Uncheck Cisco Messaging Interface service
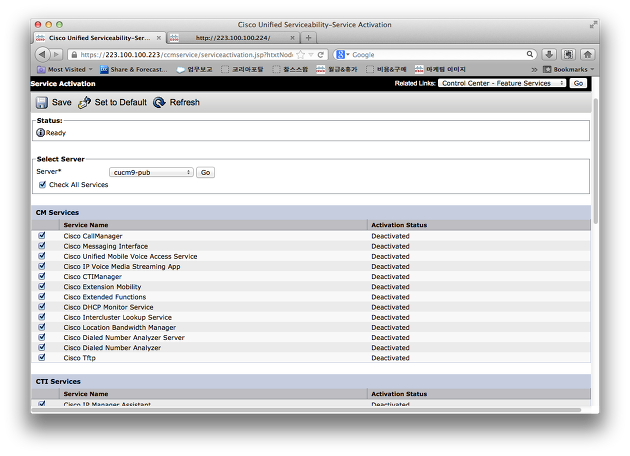This screenshot has width=630, height=456. (42, 246)
